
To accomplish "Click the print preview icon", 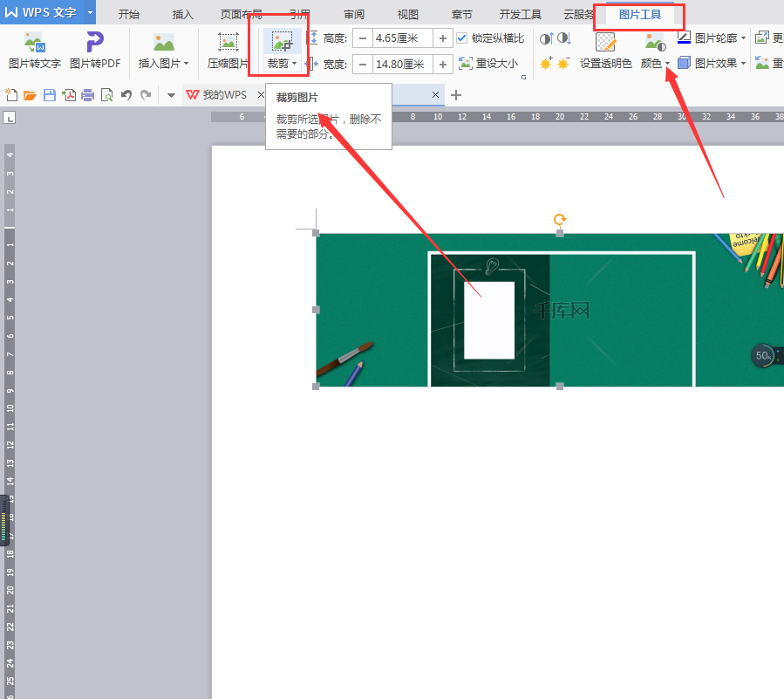I will [106, 94].
